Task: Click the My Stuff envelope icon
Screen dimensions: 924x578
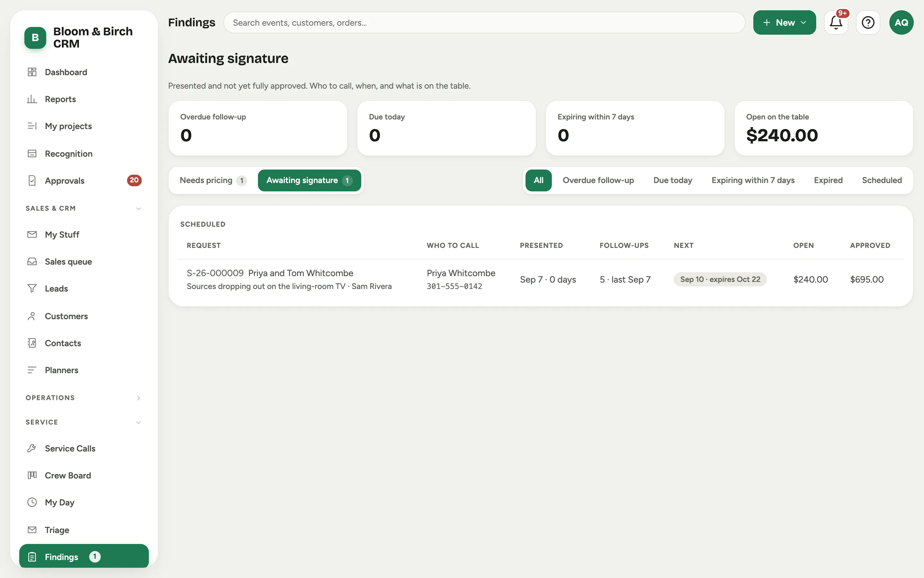Action: pos(32,234)
